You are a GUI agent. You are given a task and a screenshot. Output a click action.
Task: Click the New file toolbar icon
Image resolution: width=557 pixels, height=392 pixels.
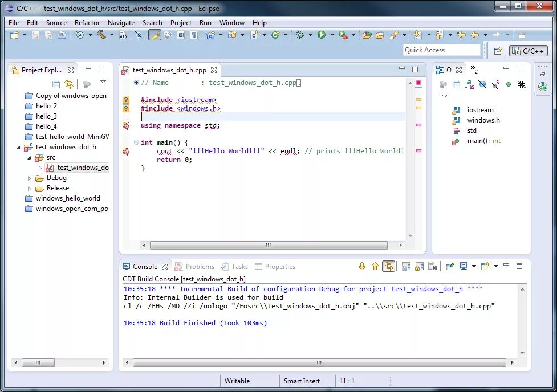point(14,35)
